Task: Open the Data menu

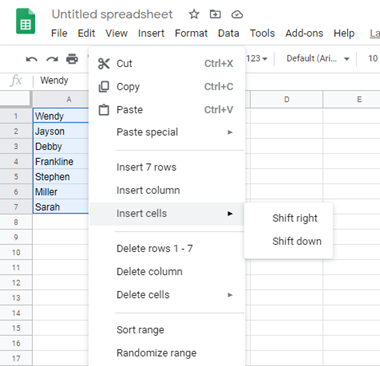Action: pyautogui.click(x=228, y=33)
